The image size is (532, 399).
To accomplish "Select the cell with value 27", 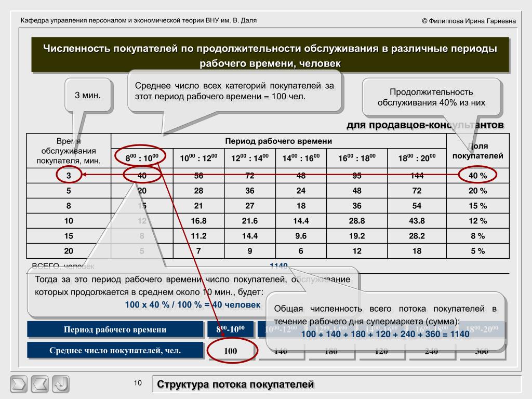I will click(250, 206).
